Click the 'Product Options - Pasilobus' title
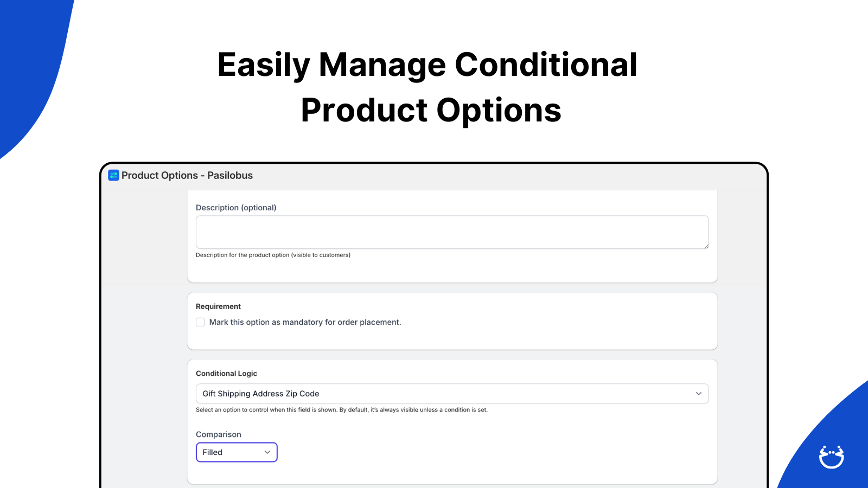 pos(187,175)
